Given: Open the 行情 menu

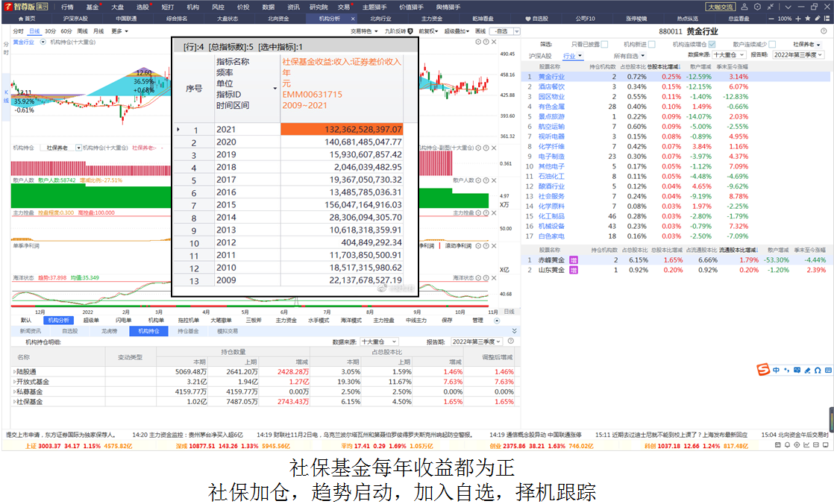Looking at the screenshot, I should point(68,7).
